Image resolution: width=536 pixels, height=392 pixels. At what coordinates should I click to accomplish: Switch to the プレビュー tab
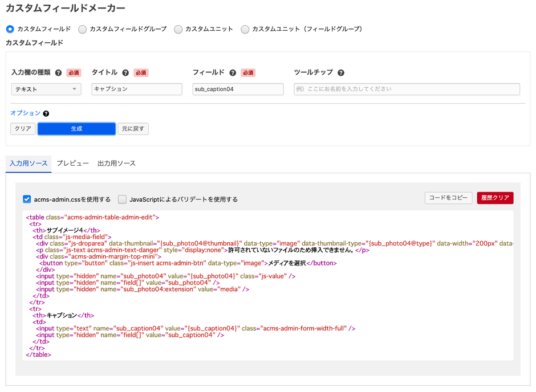(x=72, y=164)
